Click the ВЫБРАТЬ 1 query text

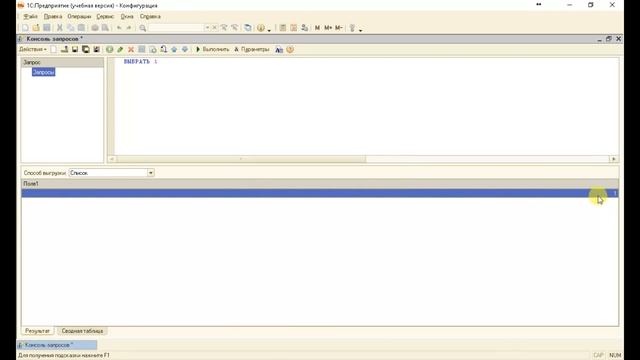pyautogui.click(x=140, y=62)
